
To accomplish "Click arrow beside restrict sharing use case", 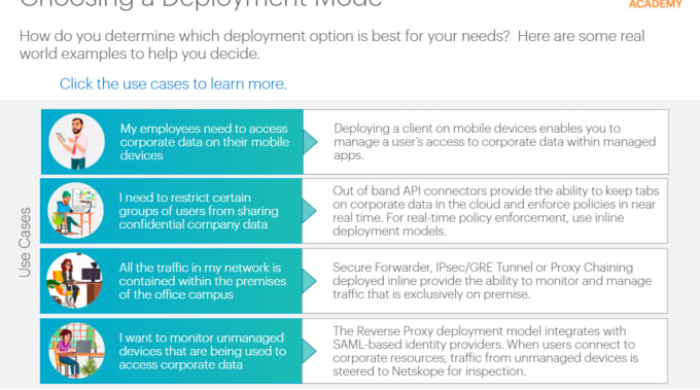I will pos(309,211).
